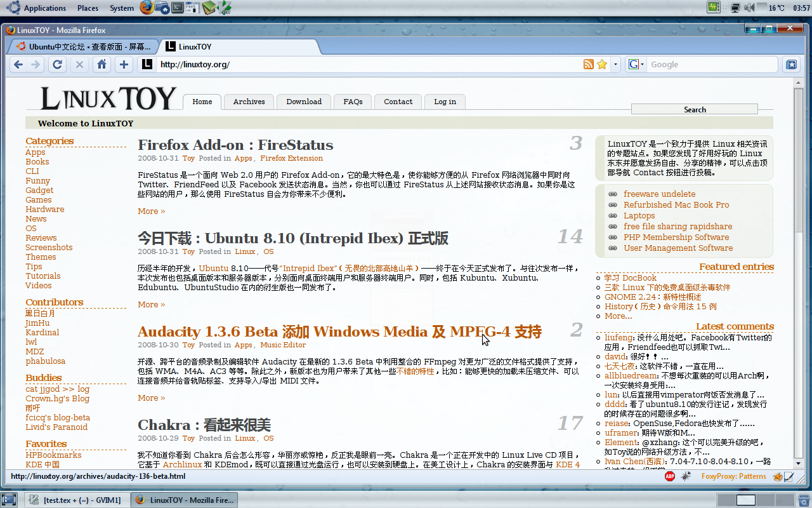Click the Firefox back arrow button
Image resolution: width=812 pixels, height=508 pixels.
point(18,64)
